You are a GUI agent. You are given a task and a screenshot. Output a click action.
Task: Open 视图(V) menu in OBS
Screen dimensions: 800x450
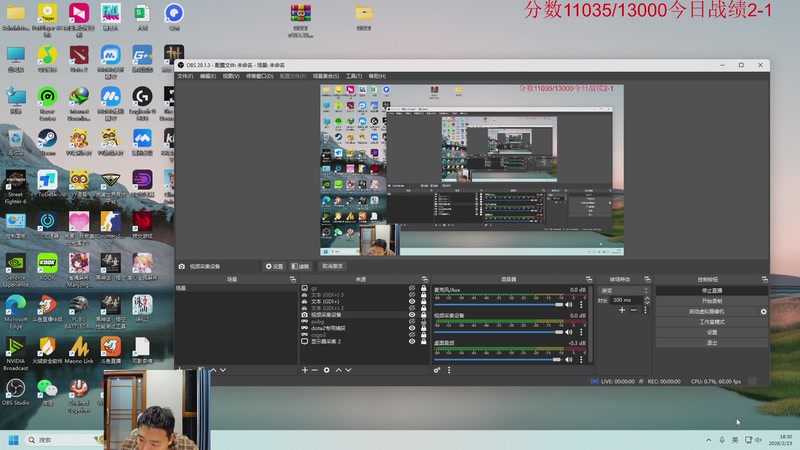click(231, 76)
